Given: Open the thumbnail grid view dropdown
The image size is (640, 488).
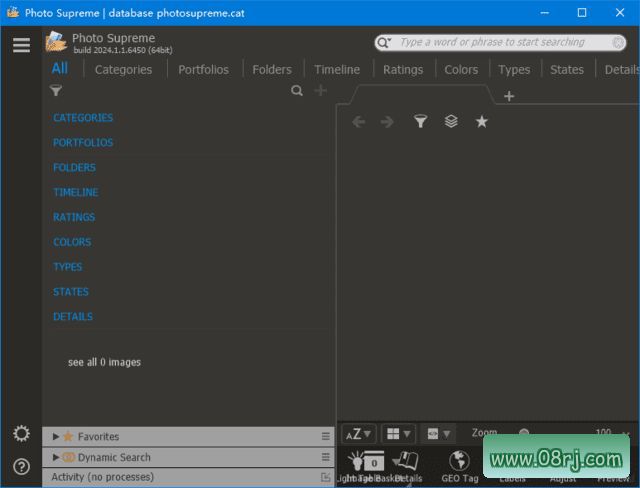Looking at the screenshot, I should [x=398, y=434].
